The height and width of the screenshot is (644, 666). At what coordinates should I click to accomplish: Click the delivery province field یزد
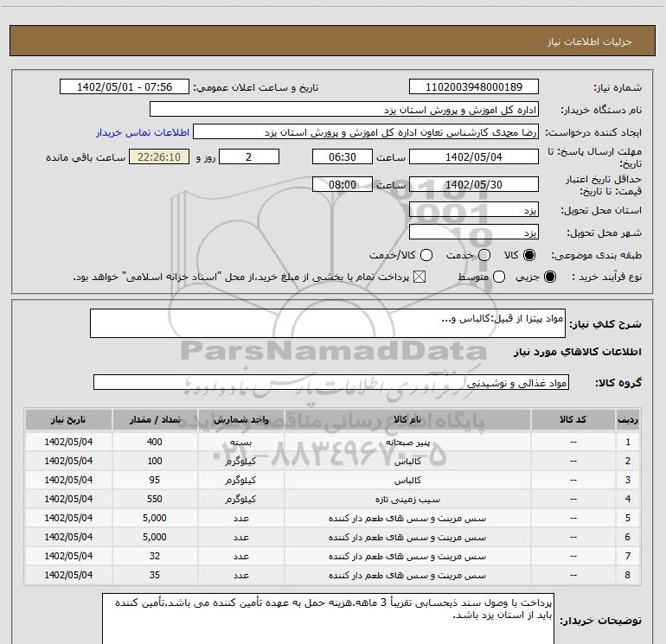point(474,210)
